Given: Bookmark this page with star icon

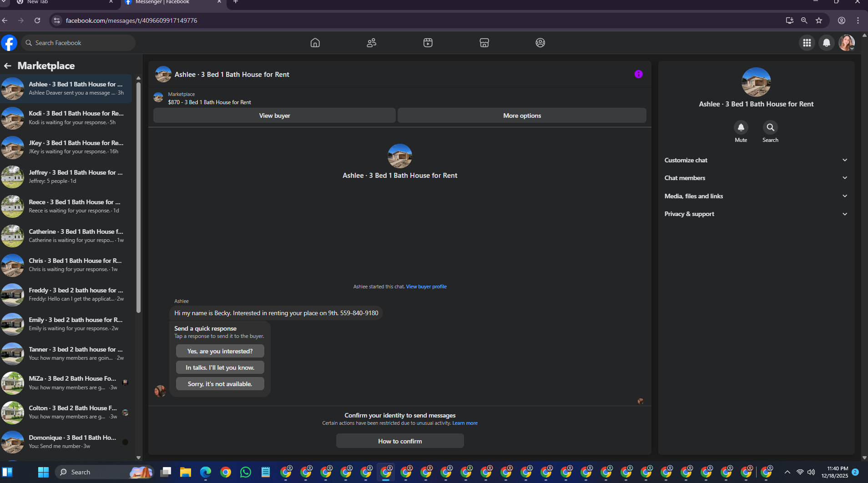Looking at the screenshot, I should pos(819,20).
